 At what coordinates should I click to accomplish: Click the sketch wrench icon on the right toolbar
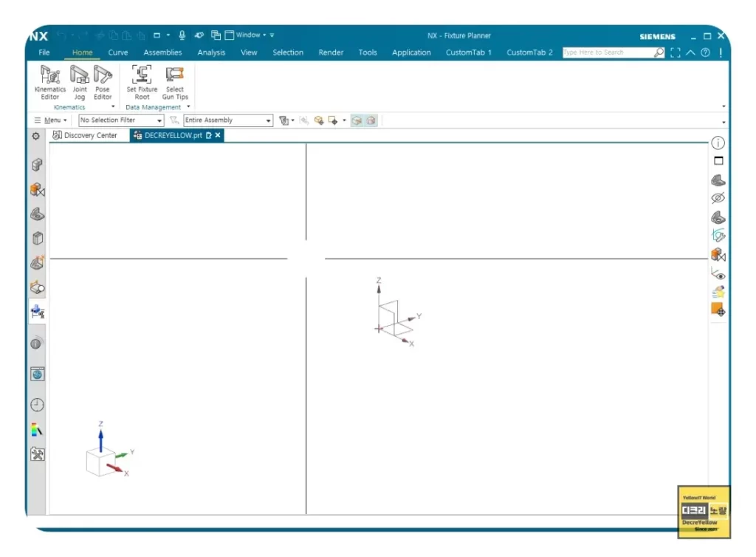click(718, 236)
